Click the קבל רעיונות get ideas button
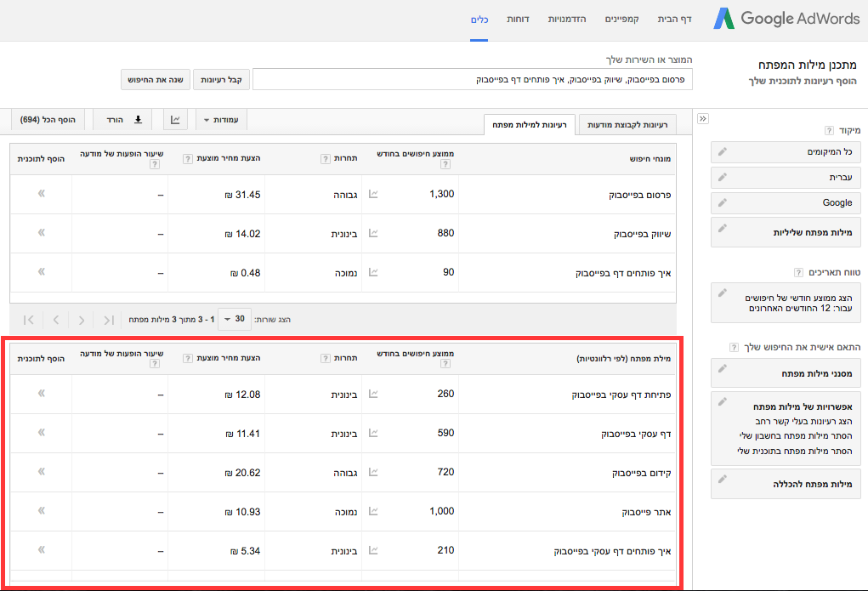The height and width of the screenshot is (591, 868). pos(221,80)
